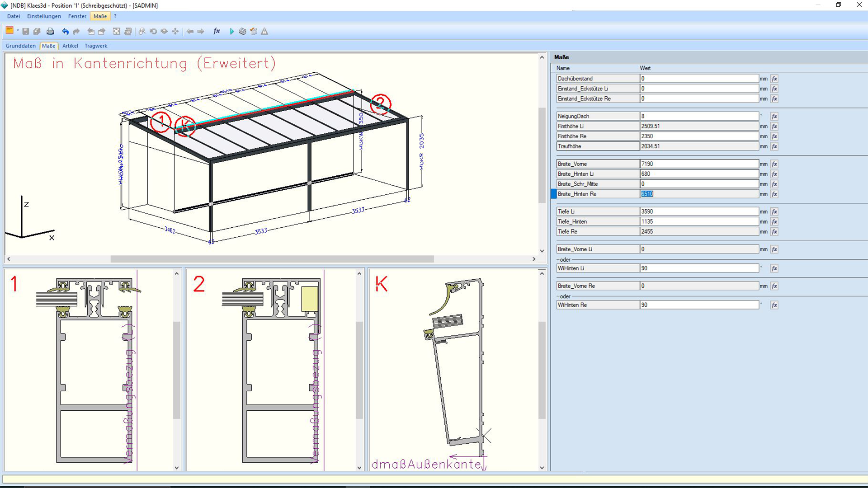Screen dimensions: 868x488
Task: Click detail panel K scroll-down arrow
Action: click(x=542, y=468)
